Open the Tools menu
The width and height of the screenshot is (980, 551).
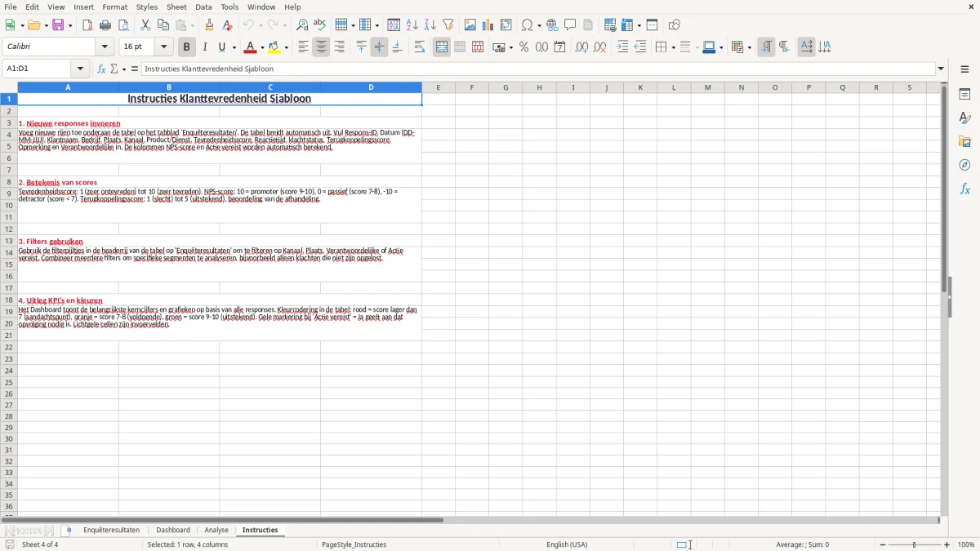tap(229, 7)
